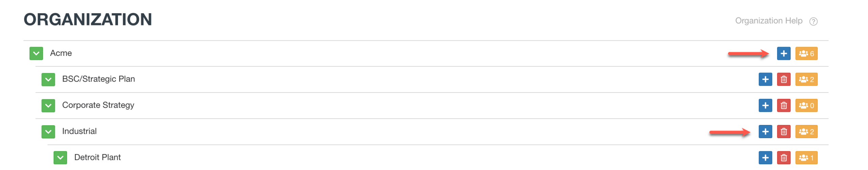
Task: Open Organization Help question mark icon
Action: (x=813, y=21)
